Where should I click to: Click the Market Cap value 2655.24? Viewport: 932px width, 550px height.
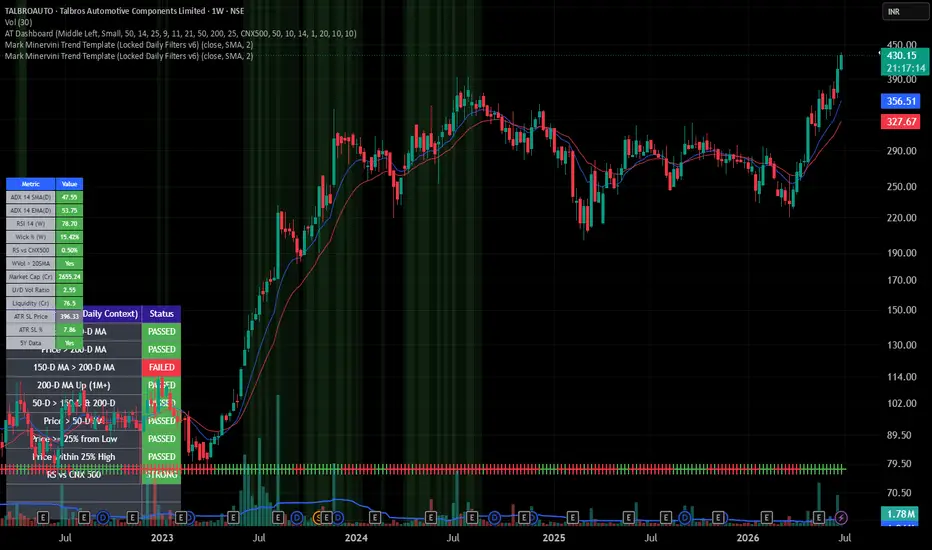tap(70, 276)
